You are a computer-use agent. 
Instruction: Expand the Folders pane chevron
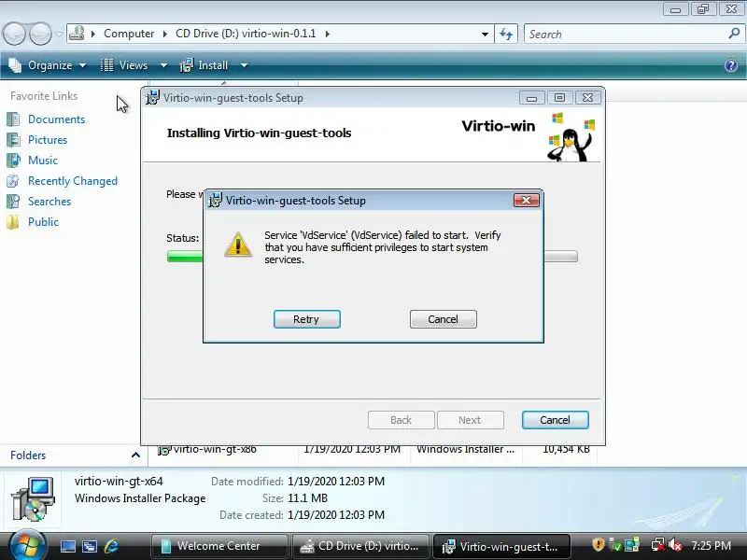click(x=135, y=455)
